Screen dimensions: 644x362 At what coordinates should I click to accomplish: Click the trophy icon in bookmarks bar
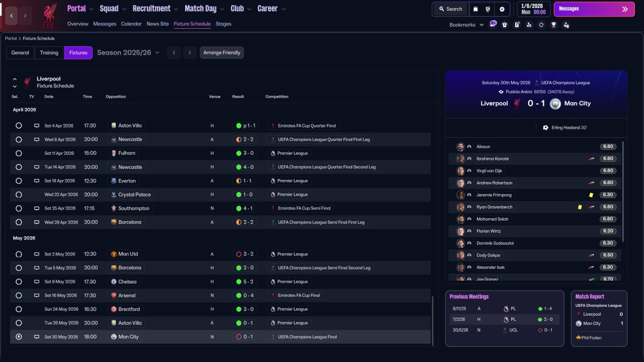[553, 25]
